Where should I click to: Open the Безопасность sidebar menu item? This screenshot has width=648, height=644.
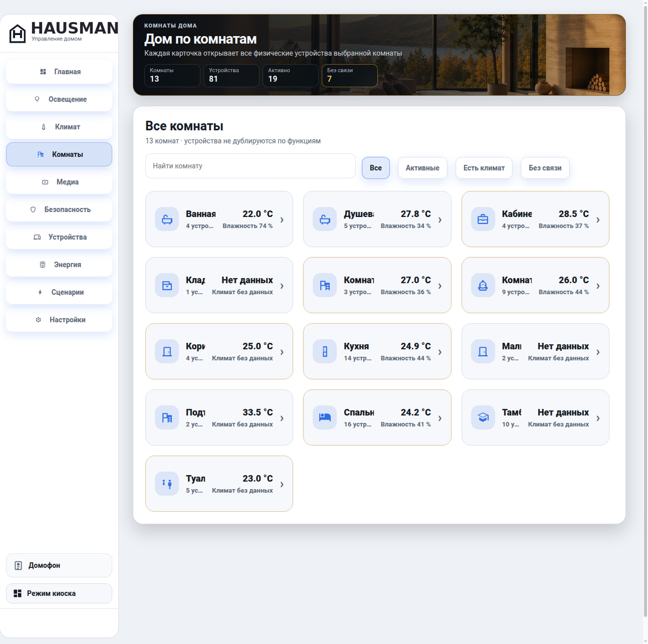(x=59, y=209)
